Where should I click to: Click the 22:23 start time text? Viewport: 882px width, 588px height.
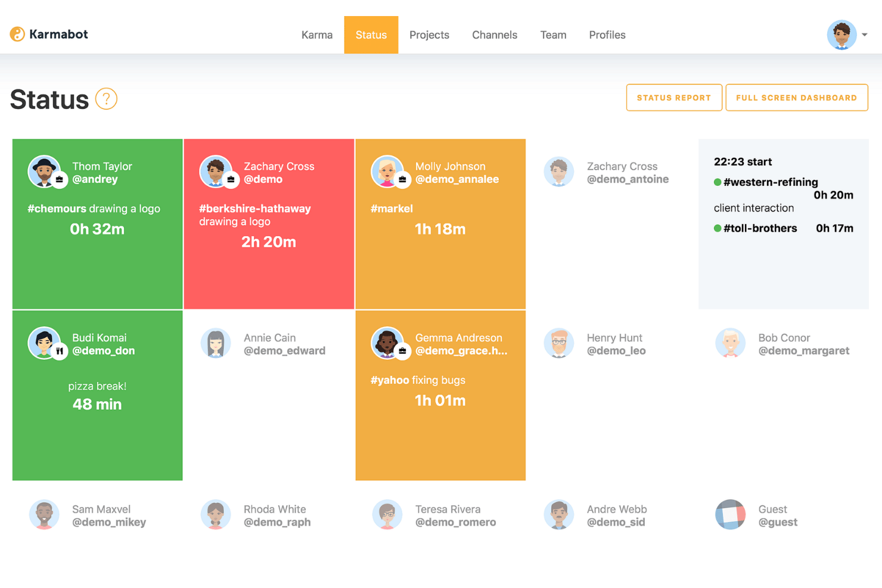(x=743, y=161)
